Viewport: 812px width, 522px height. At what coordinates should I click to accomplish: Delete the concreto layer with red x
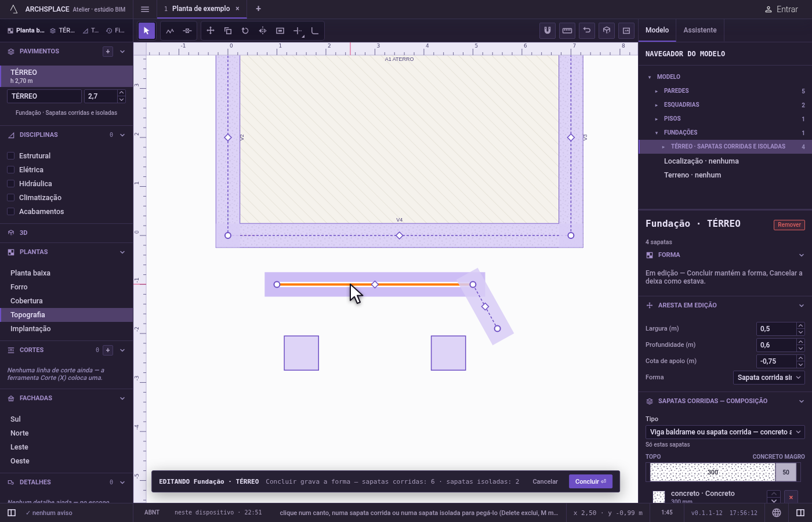coord(791,497)
